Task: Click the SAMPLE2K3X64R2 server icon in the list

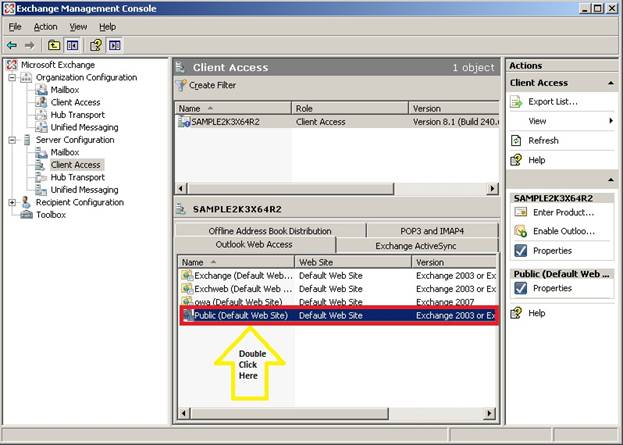Action: [184, 122]
